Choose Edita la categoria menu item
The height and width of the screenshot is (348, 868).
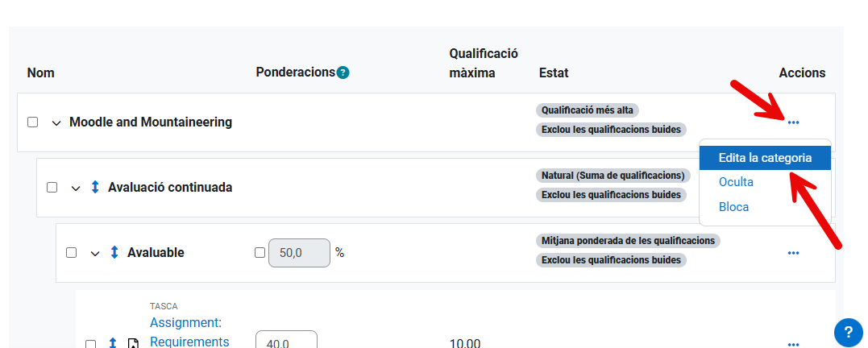(764, 158)
